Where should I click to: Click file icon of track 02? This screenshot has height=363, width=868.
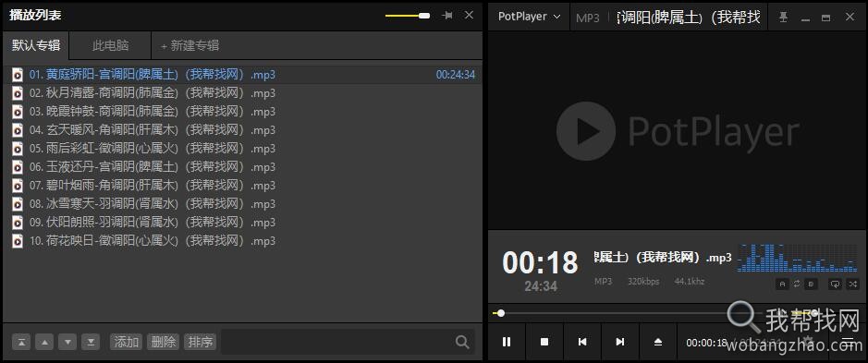point(18,93)
